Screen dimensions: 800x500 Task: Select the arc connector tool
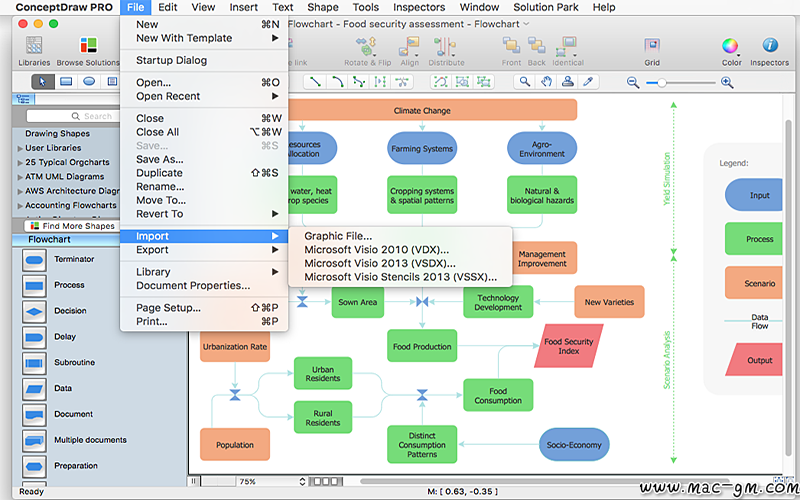point(337,82)
